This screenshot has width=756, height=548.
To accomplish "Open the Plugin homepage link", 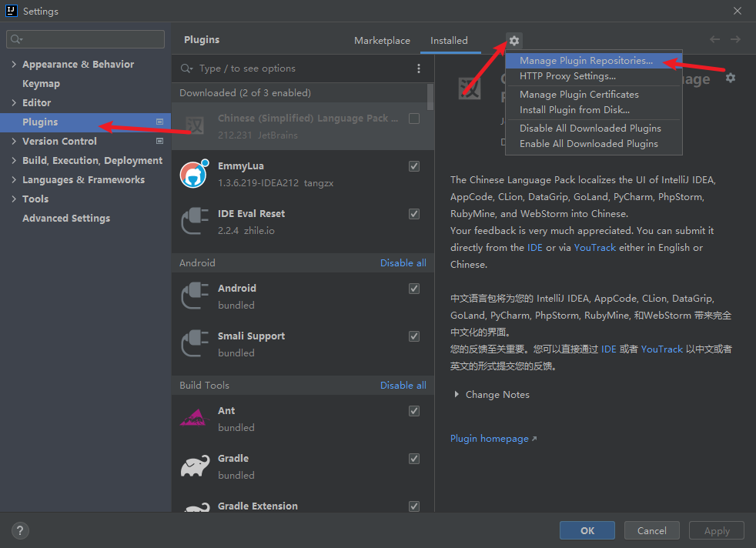I will click(493, 439).
